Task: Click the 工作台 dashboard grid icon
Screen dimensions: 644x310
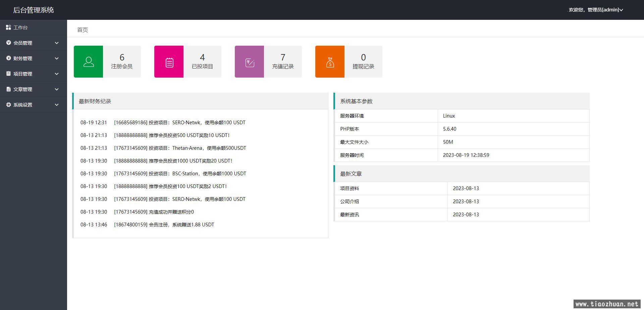Action: click(x=8, y=27)
